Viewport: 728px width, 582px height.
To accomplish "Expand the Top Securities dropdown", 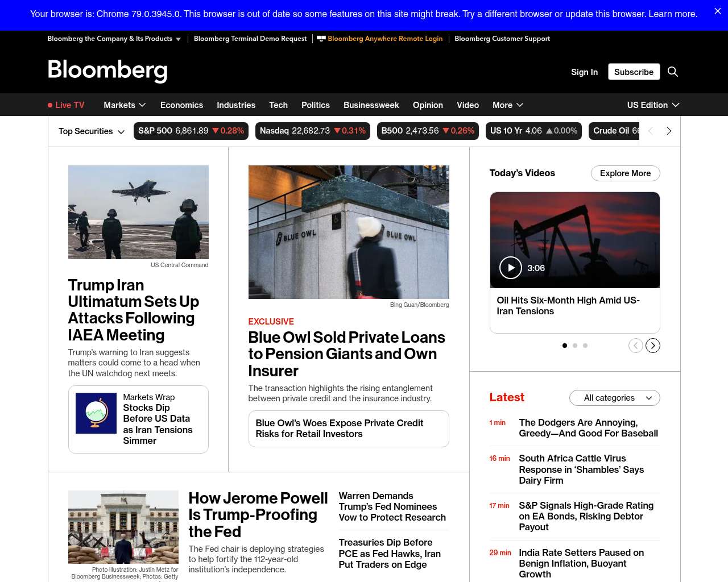I will [x=92, y=131].
